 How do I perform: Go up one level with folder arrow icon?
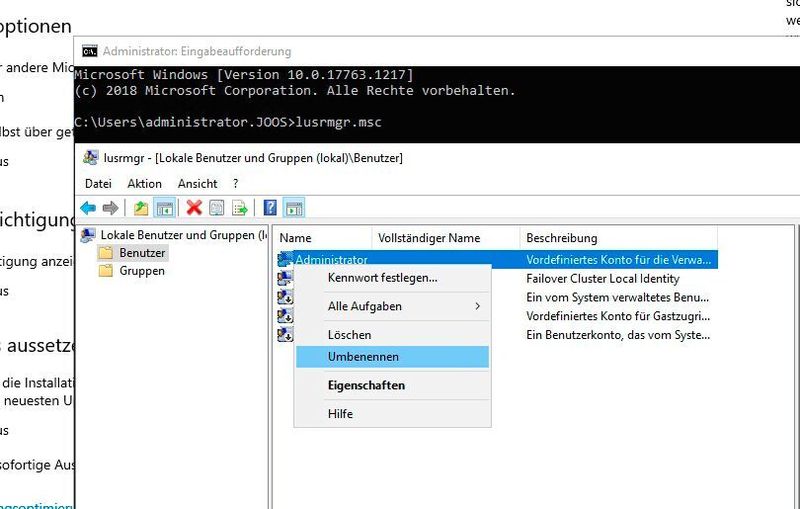(x=141, y=208)
